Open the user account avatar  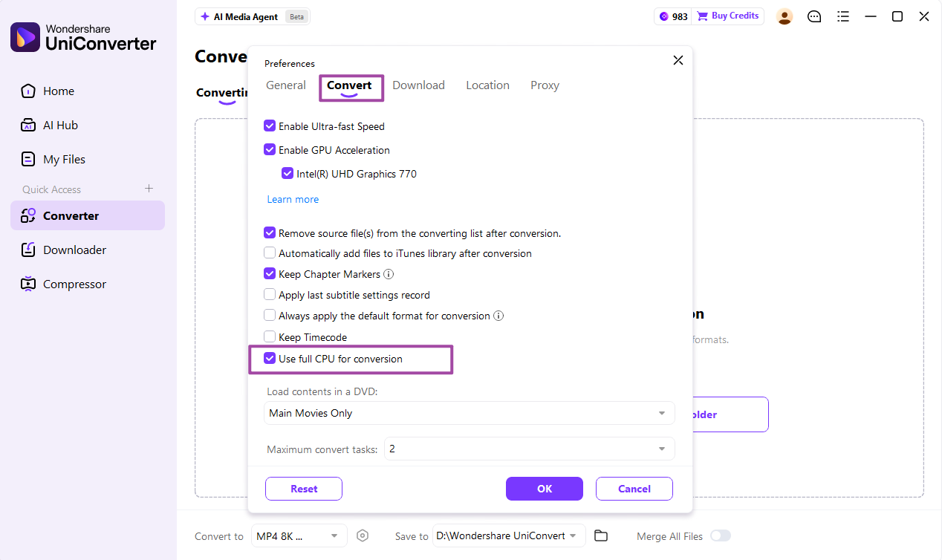pyautogui.click(x=784, y=16)
